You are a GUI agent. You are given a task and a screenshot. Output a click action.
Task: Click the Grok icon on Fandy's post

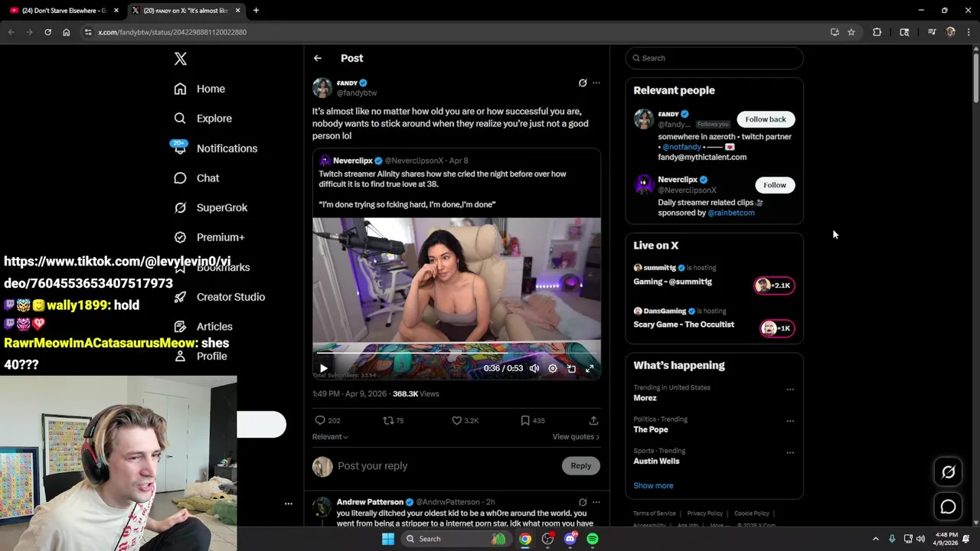point(583,83)
